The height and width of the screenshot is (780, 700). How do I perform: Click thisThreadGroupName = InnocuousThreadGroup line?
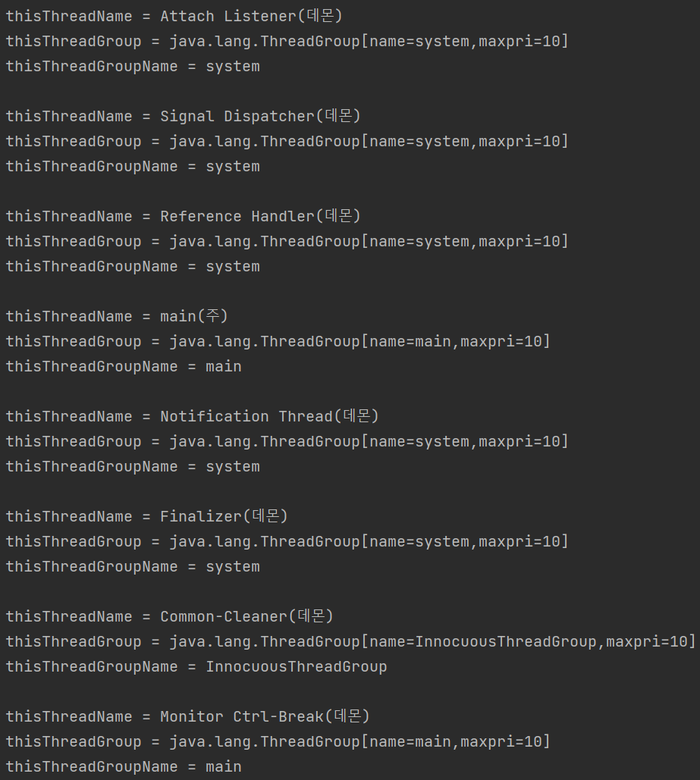point(196,666)
